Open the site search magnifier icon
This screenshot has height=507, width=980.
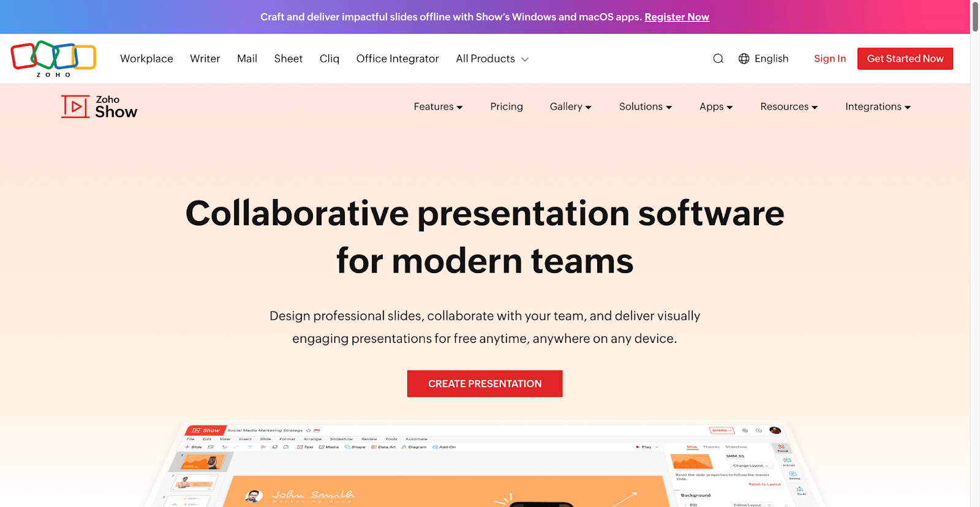[x=718, y=59]
